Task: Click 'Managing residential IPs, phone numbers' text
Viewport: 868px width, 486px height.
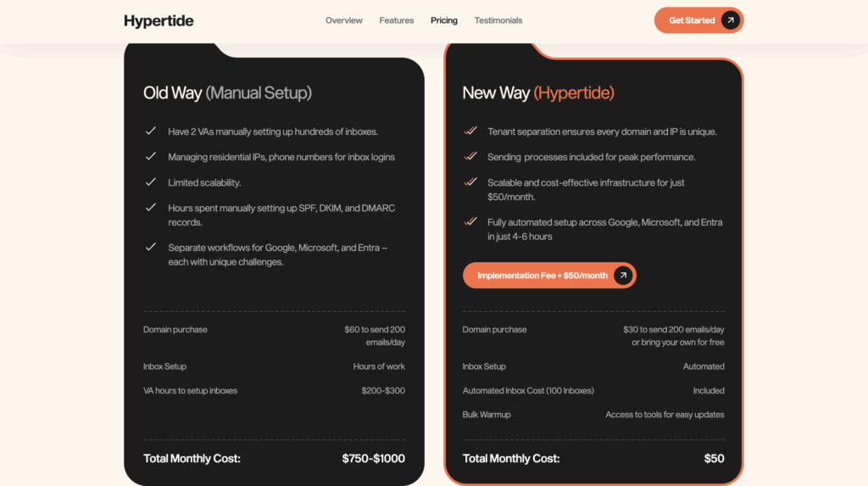Action: (281, 157)
